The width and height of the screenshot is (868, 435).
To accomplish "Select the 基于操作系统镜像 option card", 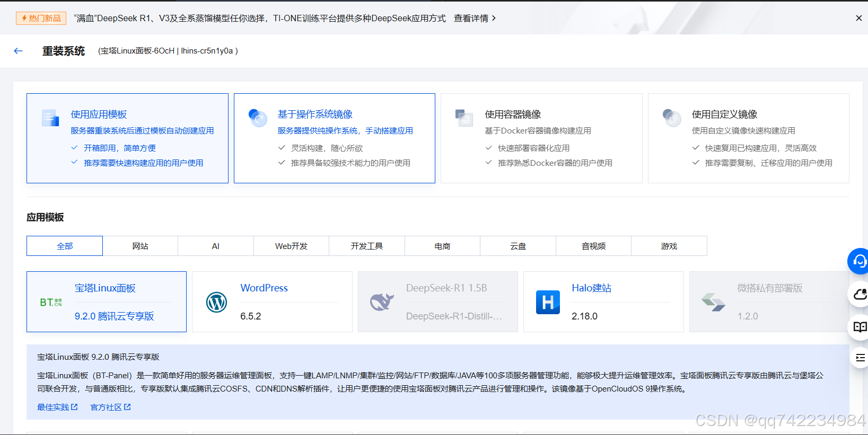I will [x=335, y=138].
